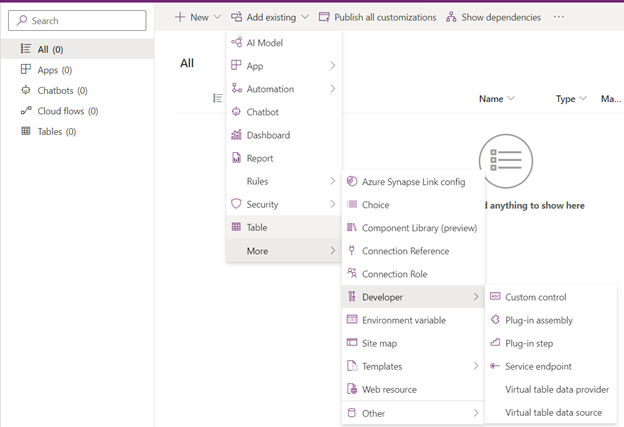Click the Azure Synapse Link config icon
This screenshot has width=624, height=427.
352,181
